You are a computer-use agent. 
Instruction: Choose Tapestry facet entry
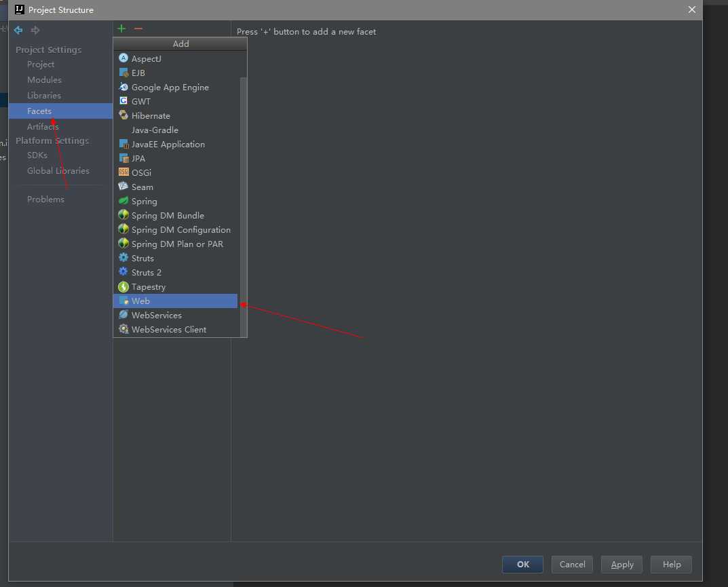pos(176,287)
